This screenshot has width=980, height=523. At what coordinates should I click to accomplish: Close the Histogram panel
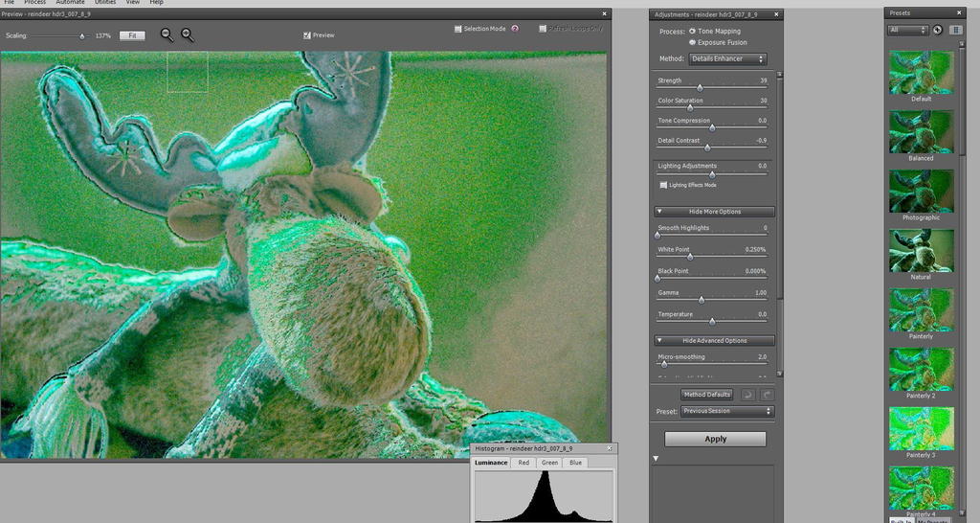[x=612, y=448]
